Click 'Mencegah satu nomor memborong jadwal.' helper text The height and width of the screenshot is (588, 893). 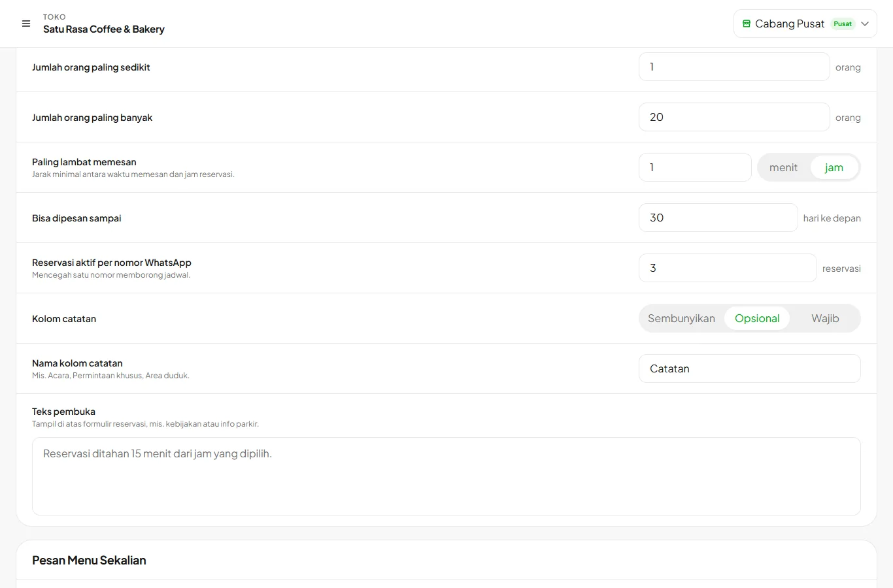111,275
